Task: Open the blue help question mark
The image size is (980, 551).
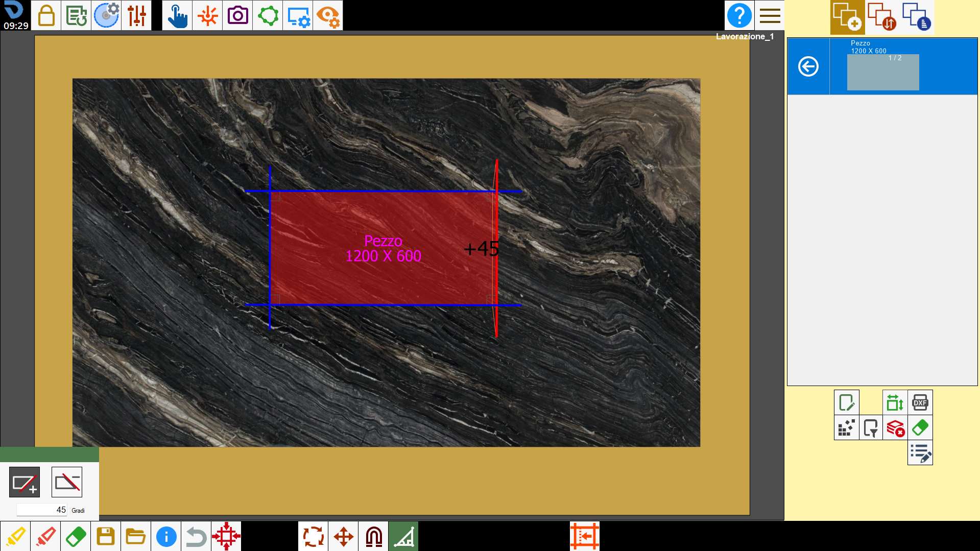Action: (739, 15)
